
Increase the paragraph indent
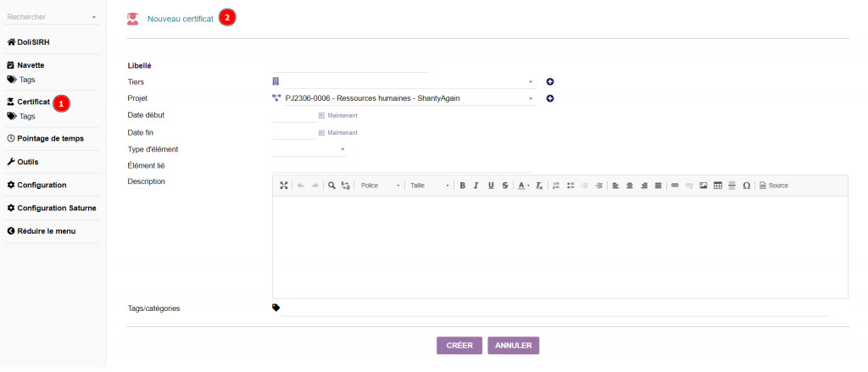click(x=598, y=186)
